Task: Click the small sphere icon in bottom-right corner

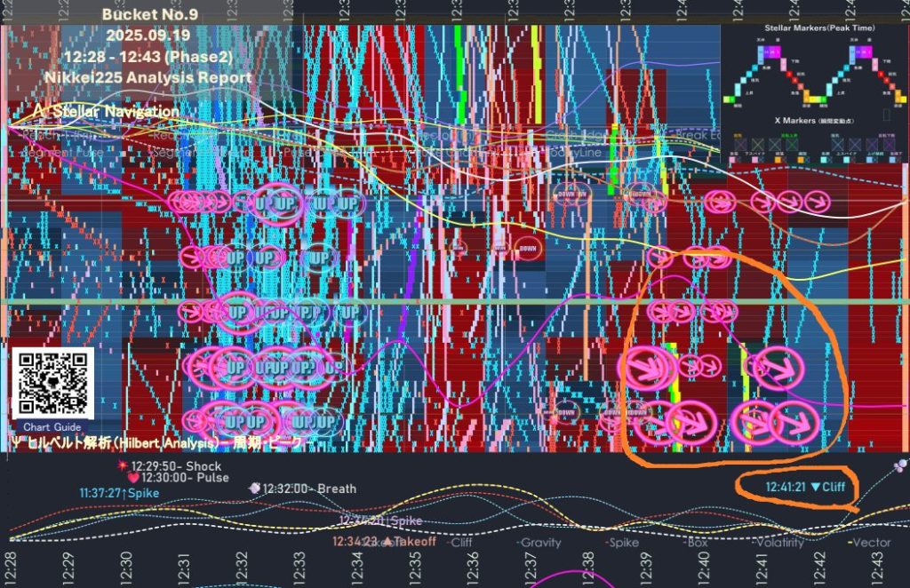Action: (x=900, y=466)
